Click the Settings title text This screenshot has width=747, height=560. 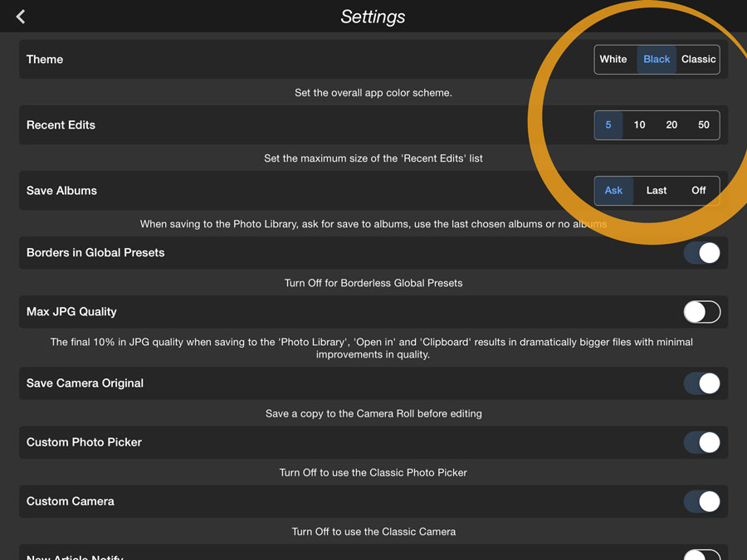point(373,17)
